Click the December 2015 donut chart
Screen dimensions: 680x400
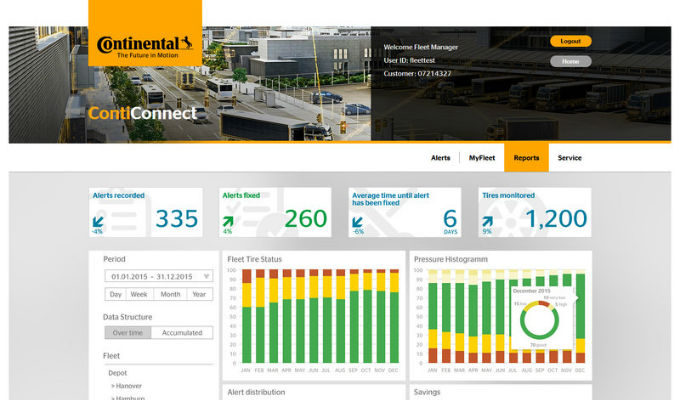539,321
